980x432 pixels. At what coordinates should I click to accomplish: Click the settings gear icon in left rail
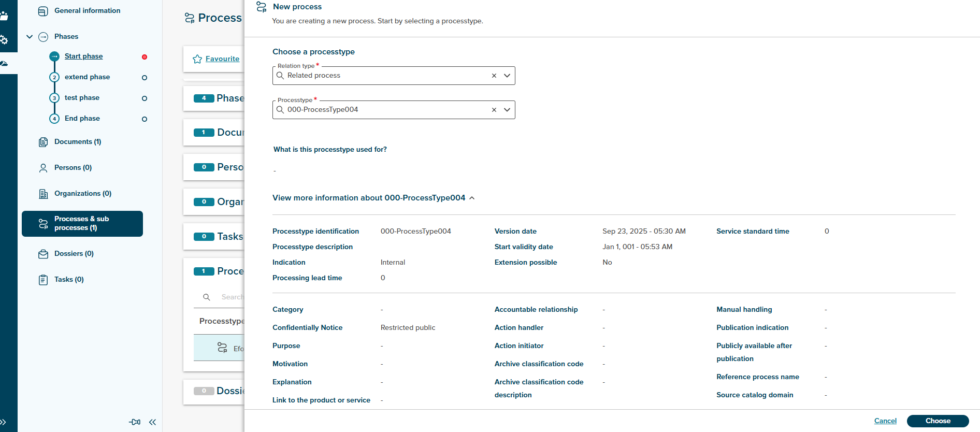tap(4, 40)
